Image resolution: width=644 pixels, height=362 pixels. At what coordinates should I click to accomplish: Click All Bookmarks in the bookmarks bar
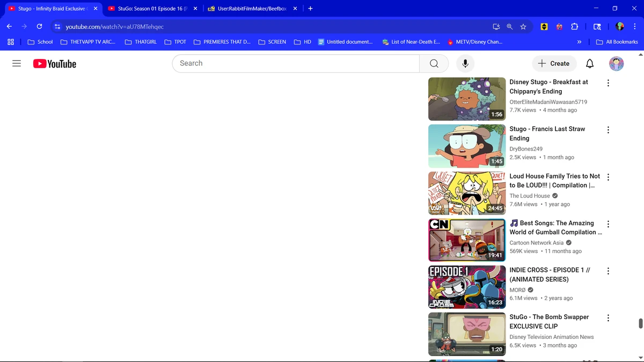tap(617, 41)
